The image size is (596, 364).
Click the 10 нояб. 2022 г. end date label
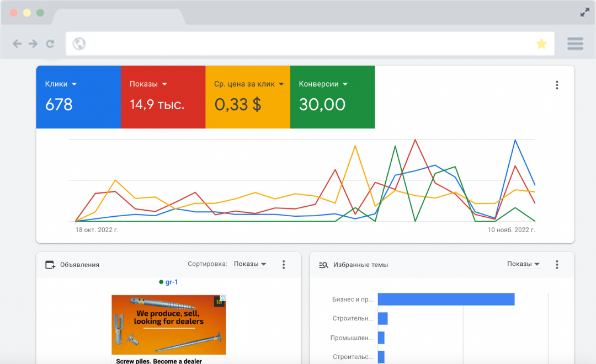[511, 230]
